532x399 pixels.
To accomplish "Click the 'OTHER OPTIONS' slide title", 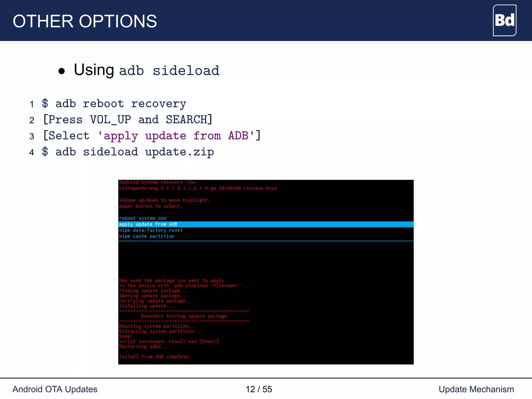I will [85, 21].
